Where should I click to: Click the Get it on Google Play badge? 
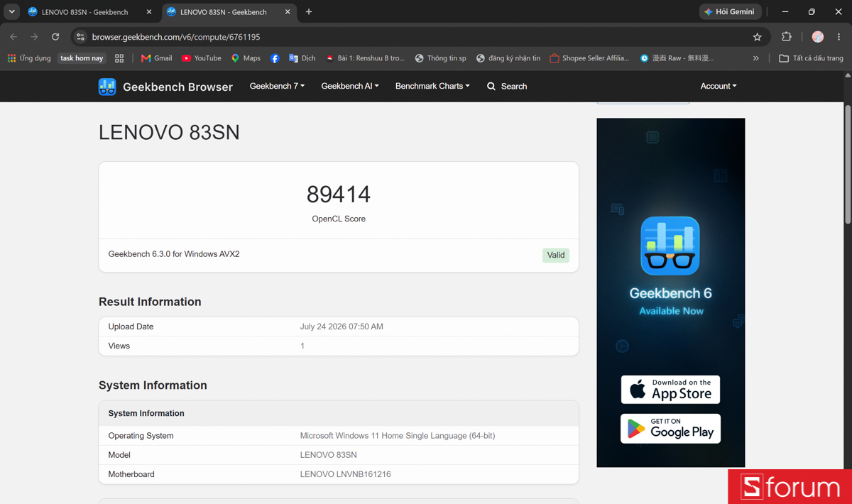(670, 429)
